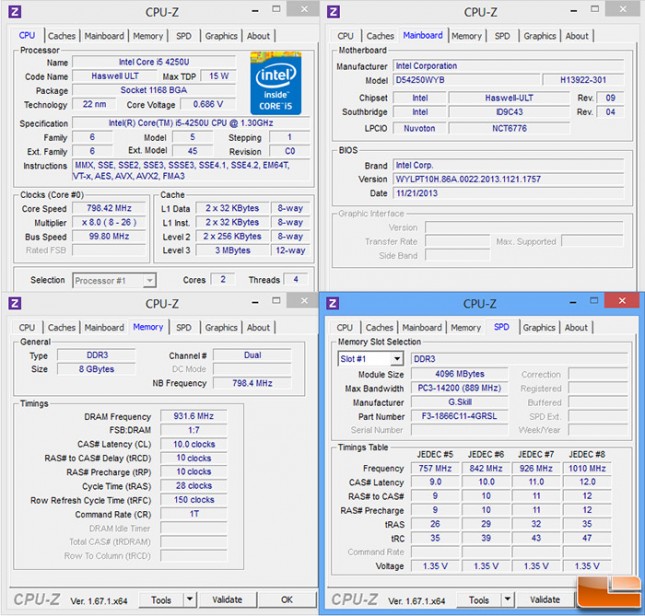Click OK in the Memory window

pyautogui.click(x=287, y=600)
